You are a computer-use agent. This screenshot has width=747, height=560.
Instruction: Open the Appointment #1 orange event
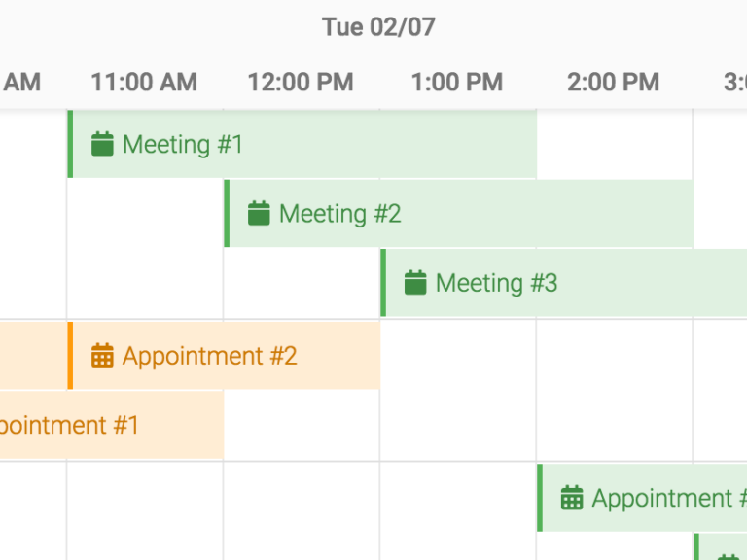click(x=112, y=425)
